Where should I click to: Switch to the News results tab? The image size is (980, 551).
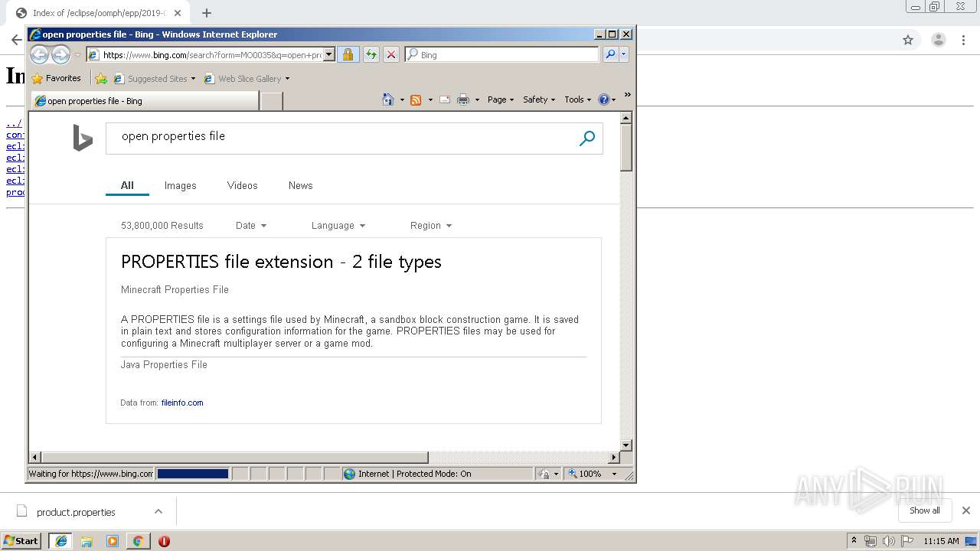tap(300, 185)
